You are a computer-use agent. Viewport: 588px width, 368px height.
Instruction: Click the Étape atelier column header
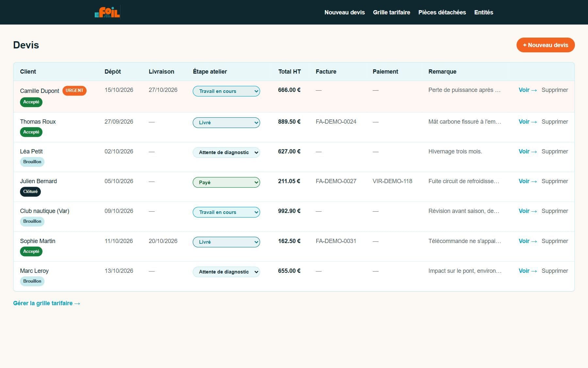click(210, 72)
